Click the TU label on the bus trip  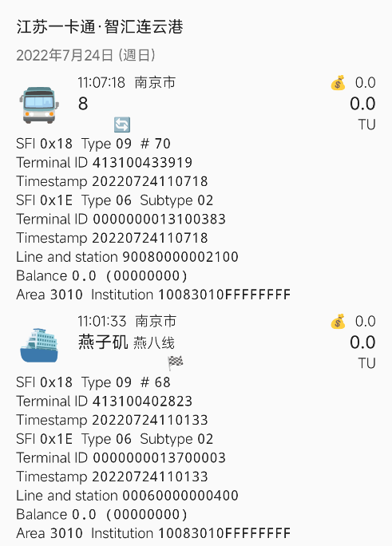tap(367, 125)
